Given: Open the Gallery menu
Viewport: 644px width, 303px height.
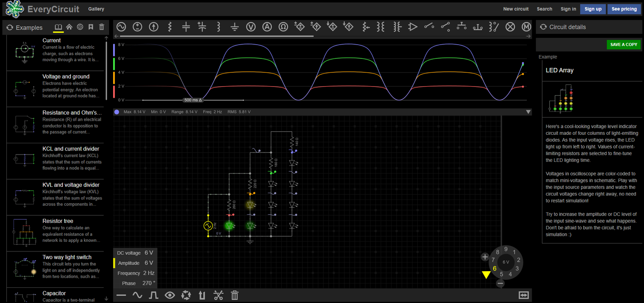Looking at the screenshot, I should click(x=96, y=9).
